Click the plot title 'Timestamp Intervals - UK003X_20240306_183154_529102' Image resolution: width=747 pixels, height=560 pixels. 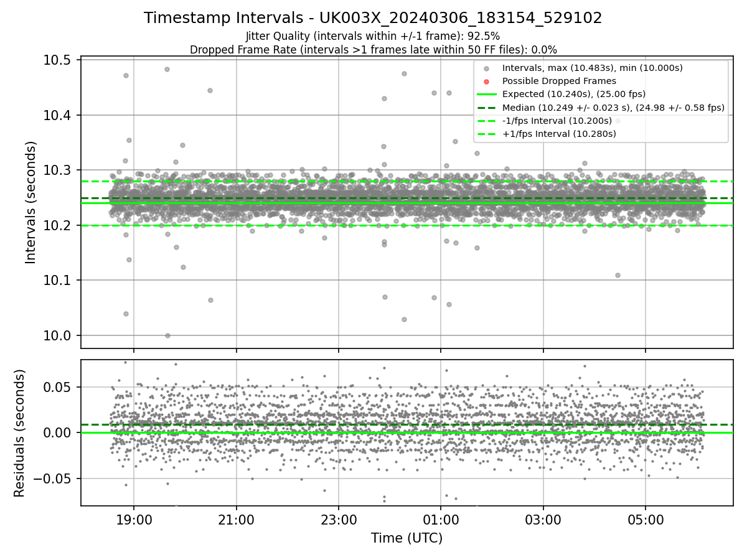(x=373, y=18)
